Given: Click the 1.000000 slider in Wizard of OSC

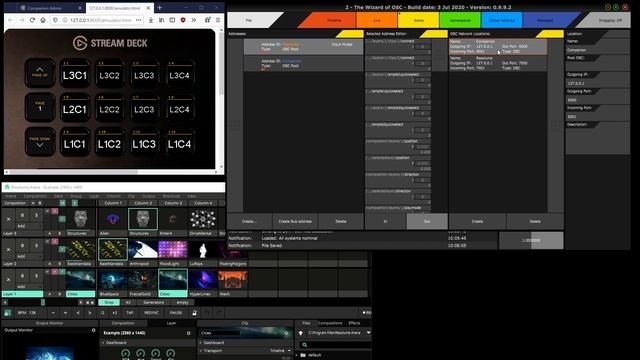Looking at the screenshot, I should click(x=531, y=240).
